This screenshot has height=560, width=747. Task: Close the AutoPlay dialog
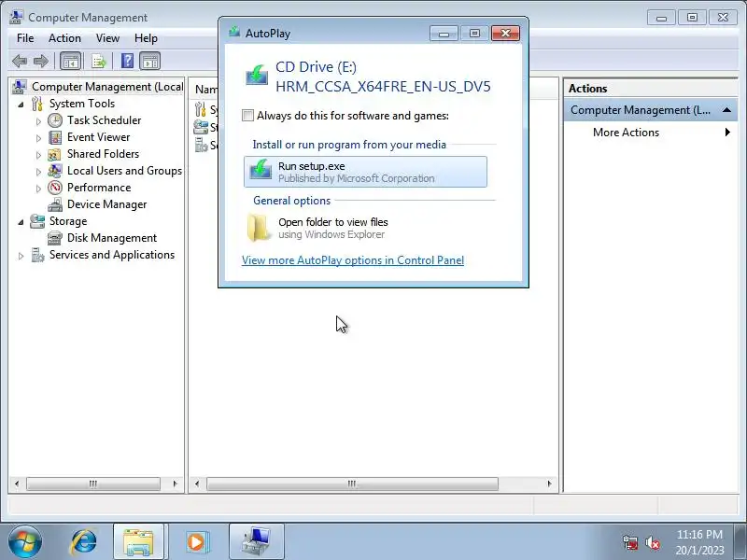click(x=505, y=33)
